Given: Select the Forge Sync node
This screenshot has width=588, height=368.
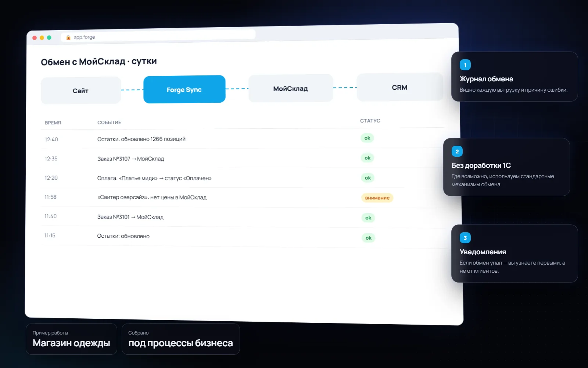Looking at the screenshot, I should point(184,89).
